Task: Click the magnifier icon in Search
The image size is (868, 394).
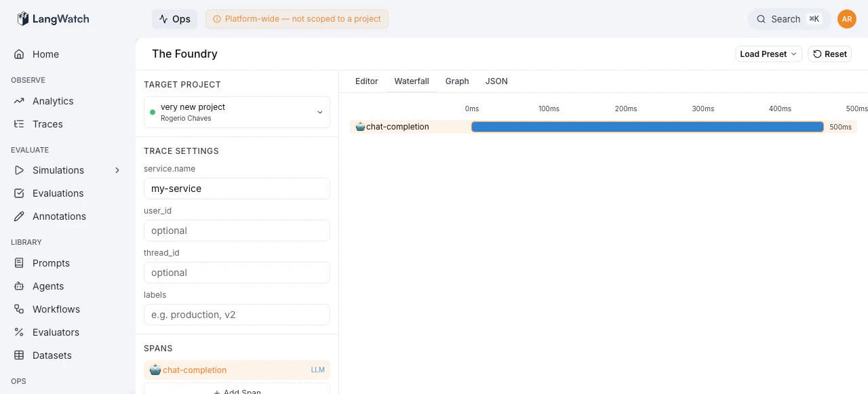Action: click(x=762, y=19)
